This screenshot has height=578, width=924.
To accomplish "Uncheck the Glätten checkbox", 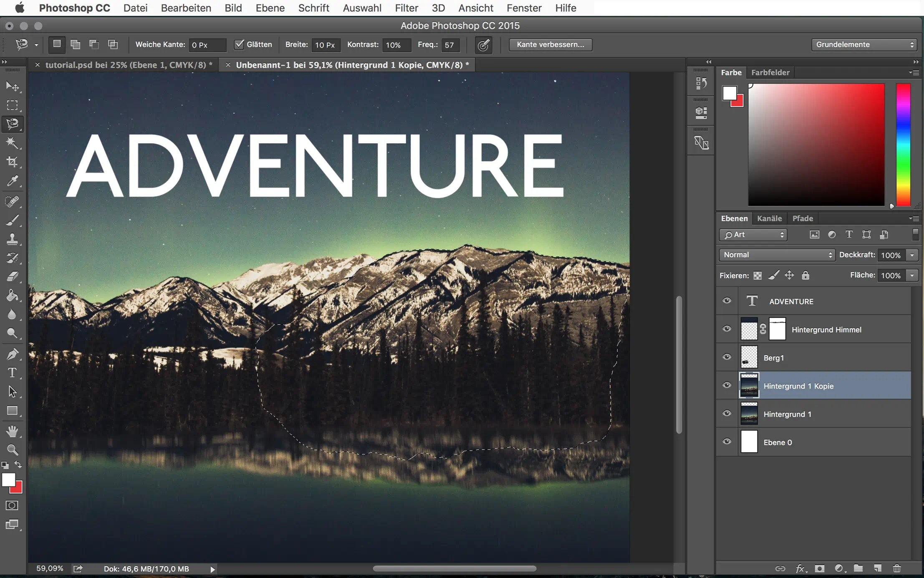I will [239, 45].
